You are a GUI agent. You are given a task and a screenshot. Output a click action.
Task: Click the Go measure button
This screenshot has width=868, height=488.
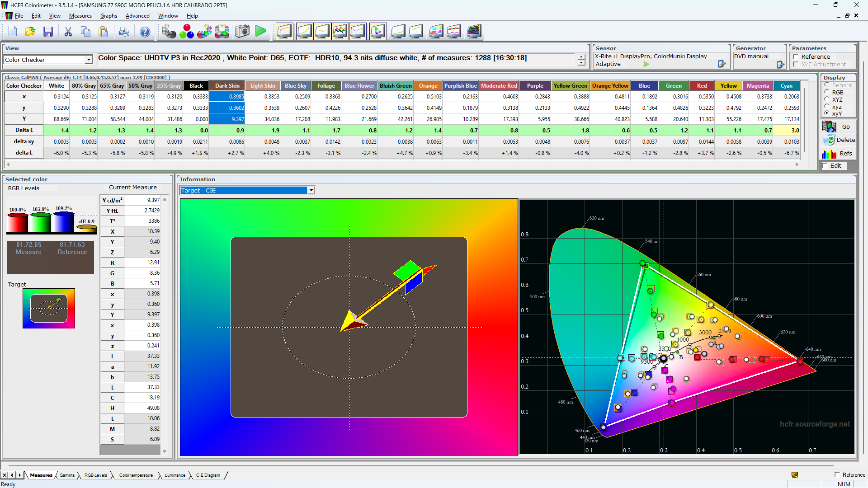[x=839, y=127]
